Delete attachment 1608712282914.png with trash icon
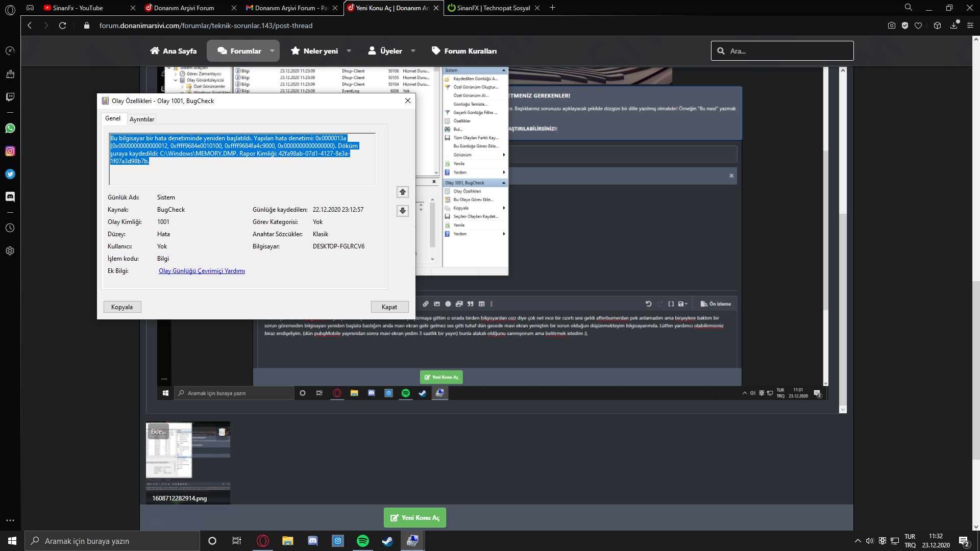The height and width of the screenshot is (551, 980). (222, 432)
